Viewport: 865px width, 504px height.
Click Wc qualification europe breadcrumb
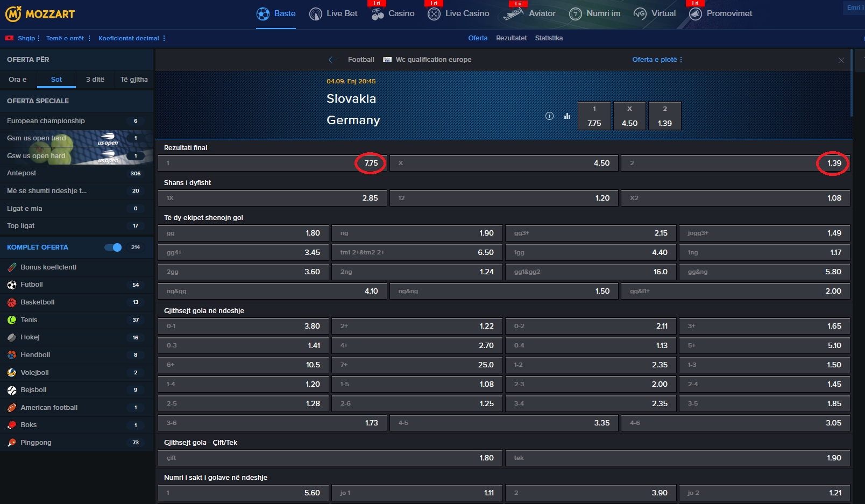[433, 60]
